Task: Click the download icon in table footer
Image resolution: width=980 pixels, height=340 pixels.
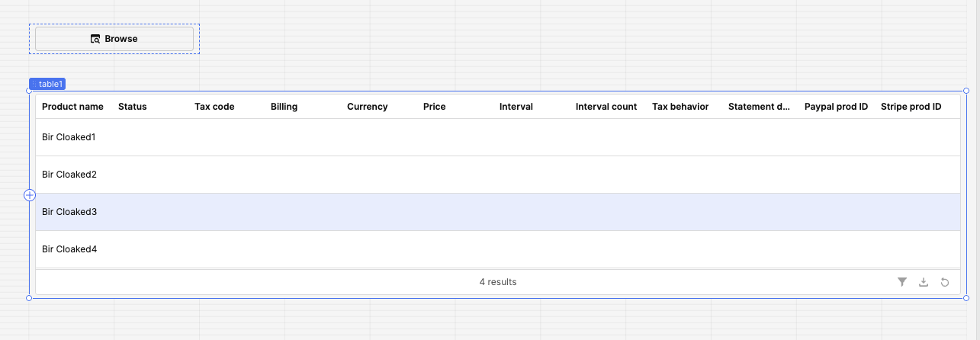Action: click(x=924, y=282)
